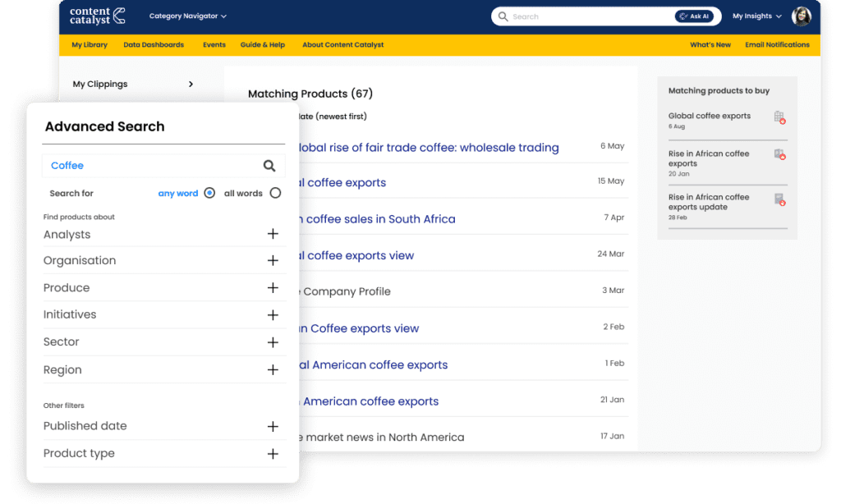Expand the Region filter

[x=273, y=370]
